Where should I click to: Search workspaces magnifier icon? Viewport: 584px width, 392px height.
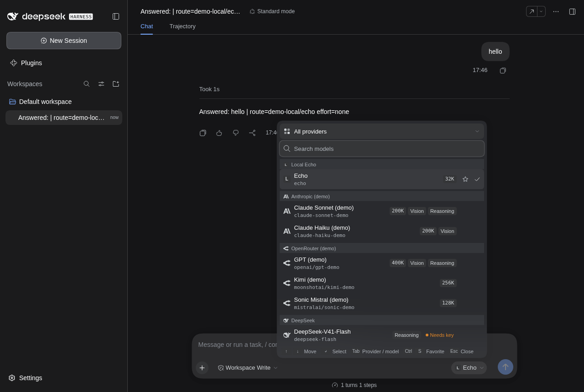point(87,84)
